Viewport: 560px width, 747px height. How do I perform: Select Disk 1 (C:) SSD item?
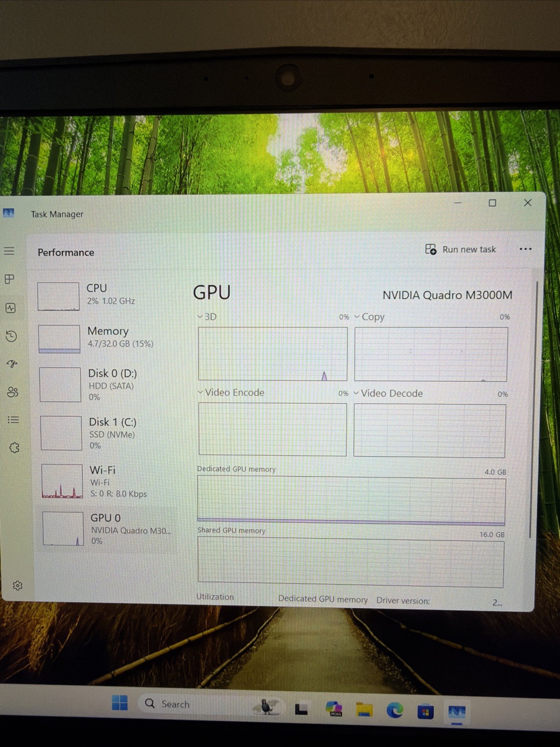108,433
